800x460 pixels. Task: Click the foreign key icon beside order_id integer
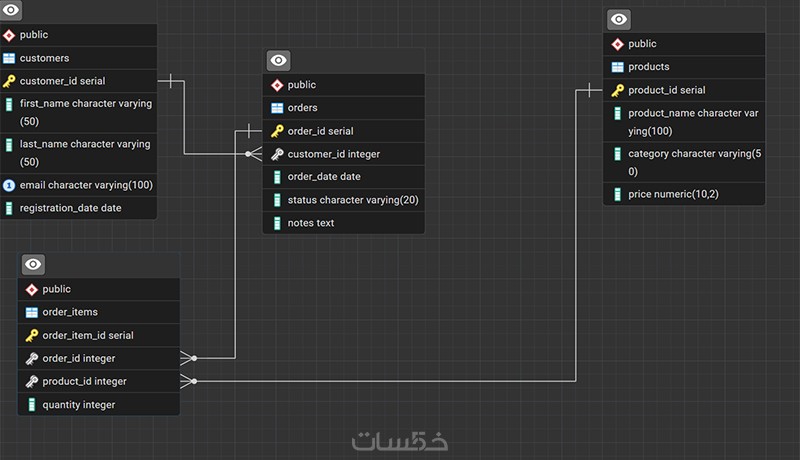point(32,359)
